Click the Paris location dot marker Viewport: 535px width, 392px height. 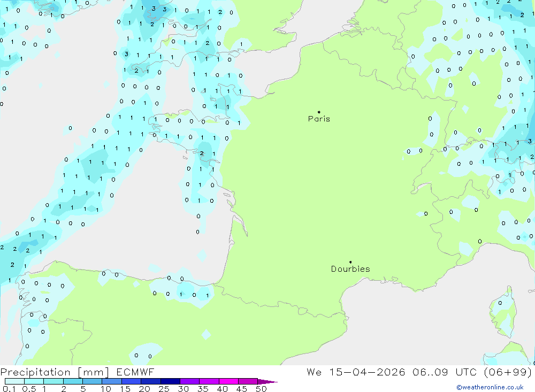point(319,112)
